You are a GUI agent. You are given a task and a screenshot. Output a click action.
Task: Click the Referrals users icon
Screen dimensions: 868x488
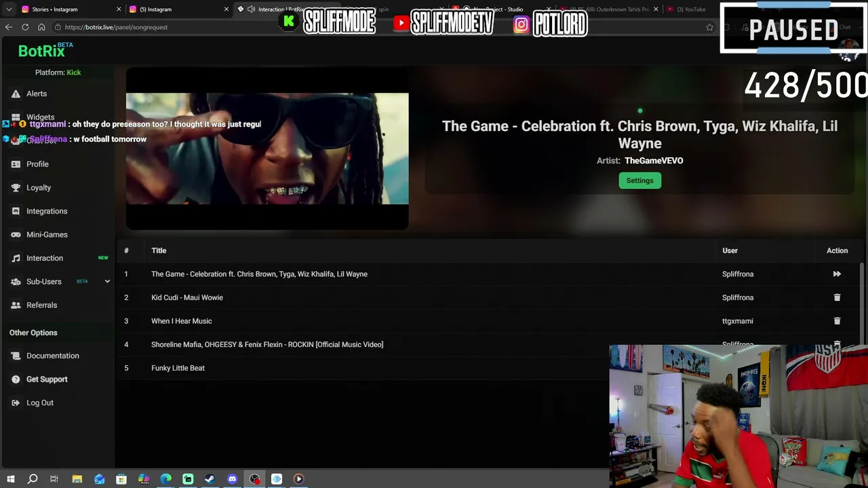tap(16, 305)
